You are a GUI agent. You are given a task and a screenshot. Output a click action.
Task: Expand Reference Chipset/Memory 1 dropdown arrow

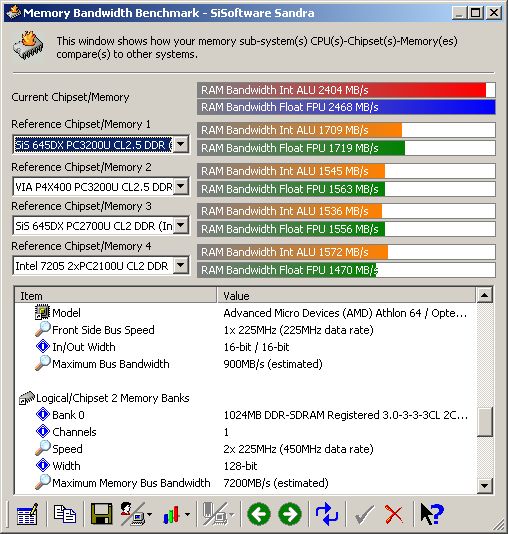coord(181,144)
